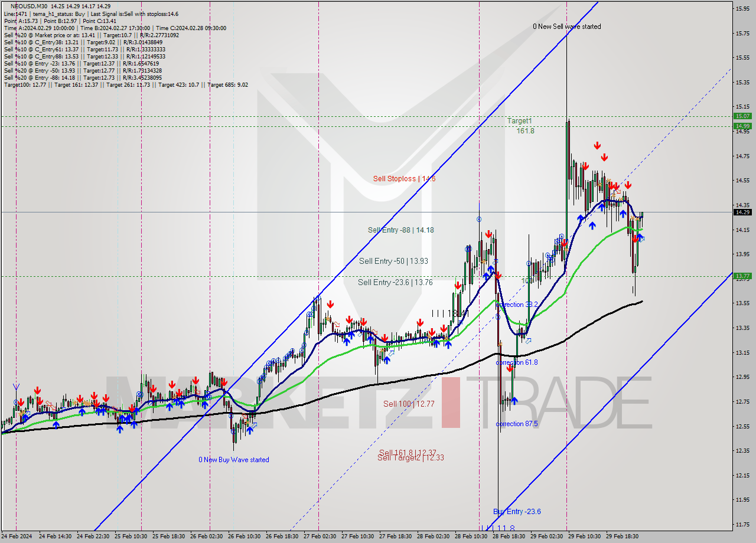Viewport: 756px width, 543px height.
Task: Click the 'Sell 161.8 | 12.37' label
Action: [x=408, y=452]
